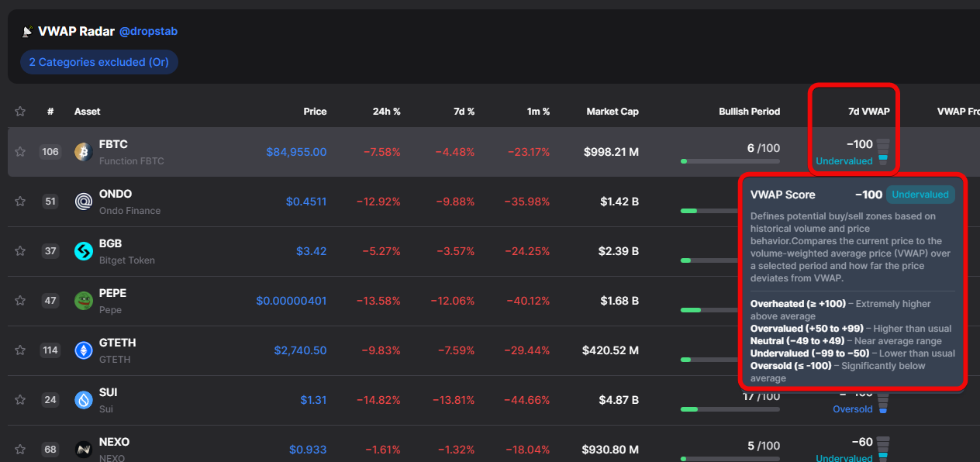Click the Bitget Token BGB icon
980x462 pixels.
(84, 251)
